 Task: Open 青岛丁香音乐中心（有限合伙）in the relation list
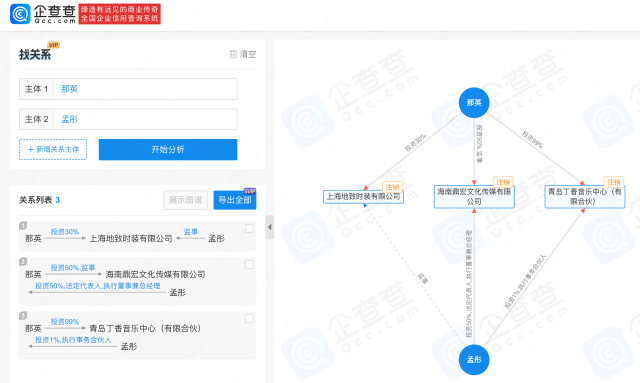point(145,328)
